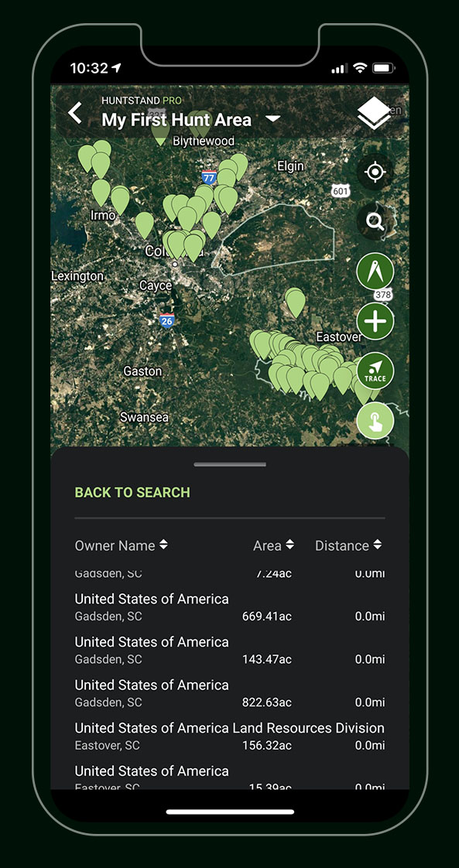Tap the Interstate 77 shield on map

coord(208,177)
